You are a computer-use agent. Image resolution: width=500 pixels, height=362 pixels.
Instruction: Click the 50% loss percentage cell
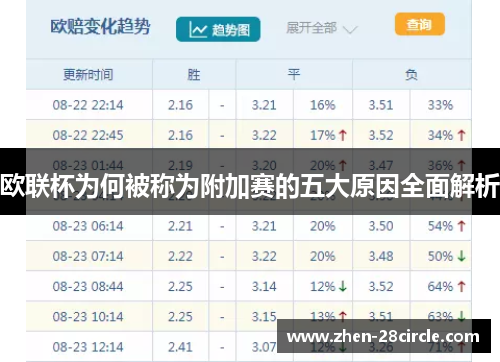(x=440, y=256)
